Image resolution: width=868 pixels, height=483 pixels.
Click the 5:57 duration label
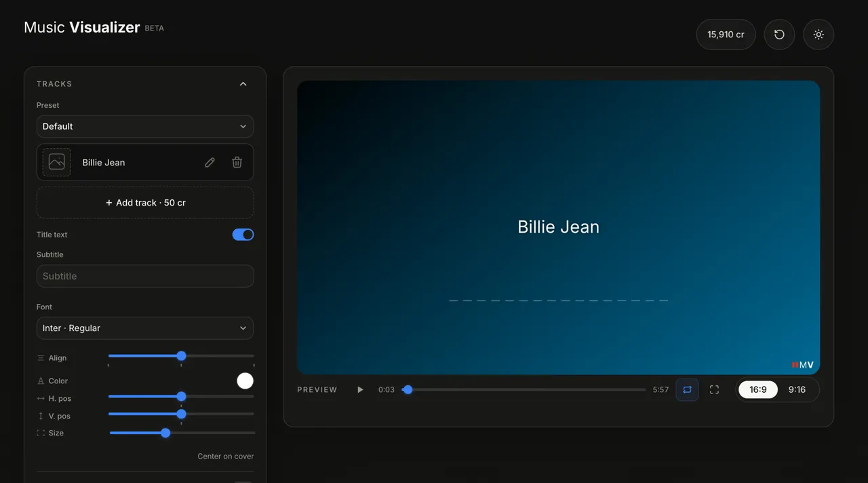(660, 389)
